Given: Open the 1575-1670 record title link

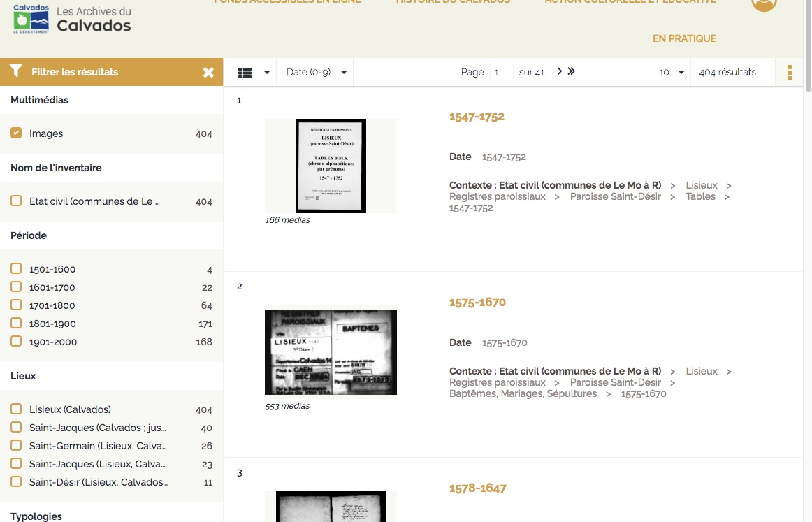Looking at the screenshot, I should pos(477,303).
